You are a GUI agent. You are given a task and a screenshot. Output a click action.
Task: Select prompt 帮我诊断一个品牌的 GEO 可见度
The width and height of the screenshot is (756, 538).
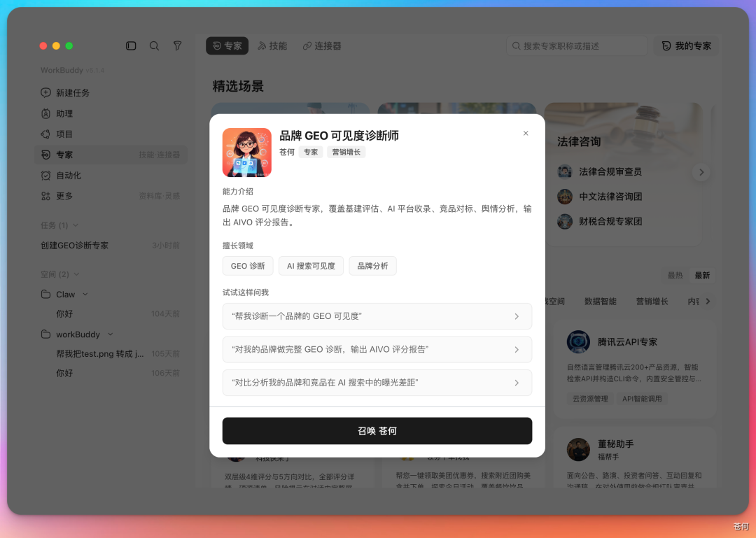[x=377, y=316]
